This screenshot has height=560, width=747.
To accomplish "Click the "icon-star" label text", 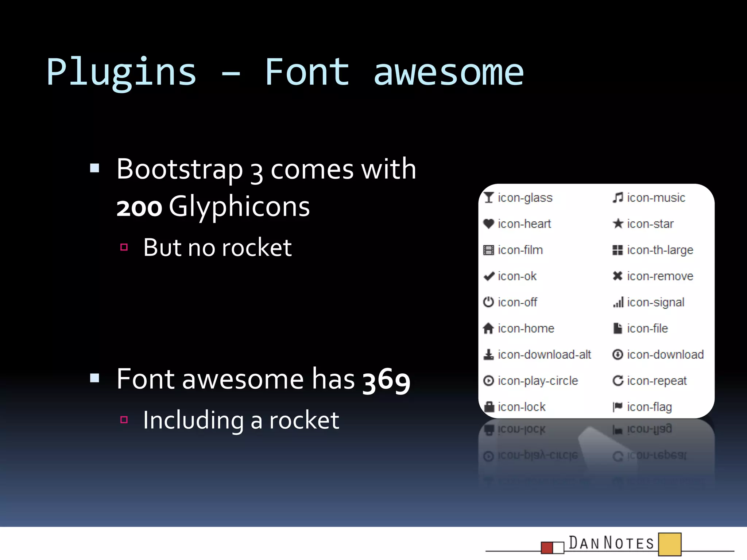I will click(x=650, y=224).
